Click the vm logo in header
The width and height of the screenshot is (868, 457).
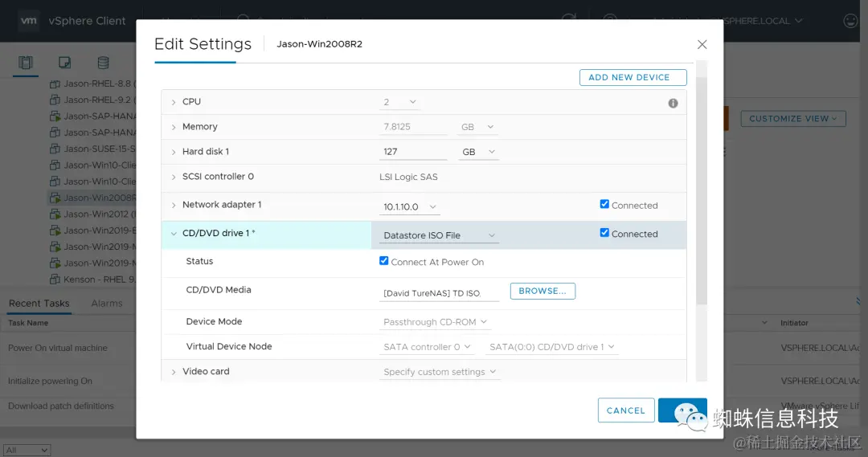point(28,21)
